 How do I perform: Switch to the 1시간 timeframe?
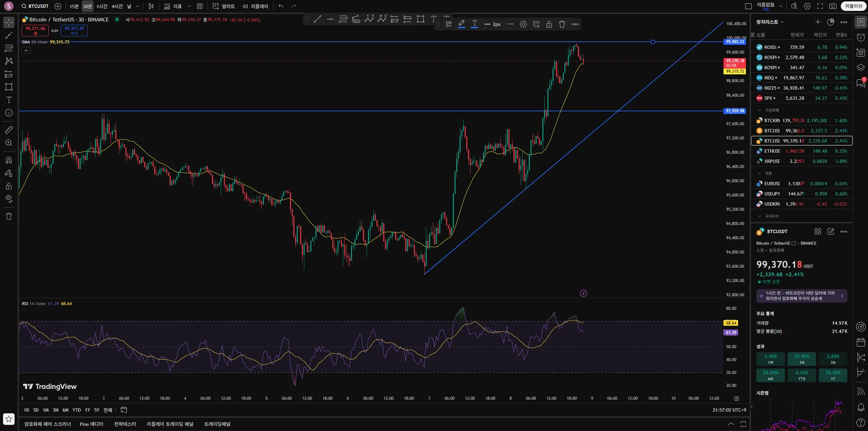(102, 6)
